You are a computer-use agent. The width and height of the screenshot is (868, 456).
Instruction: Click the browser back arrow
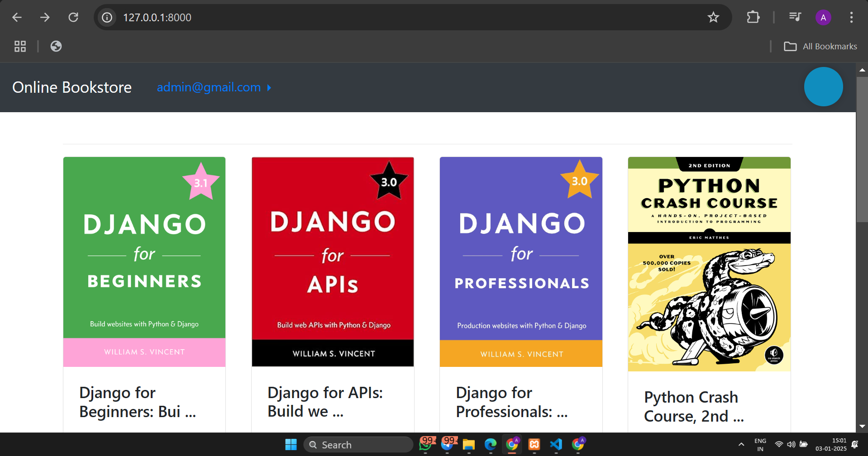click(17, 18)
